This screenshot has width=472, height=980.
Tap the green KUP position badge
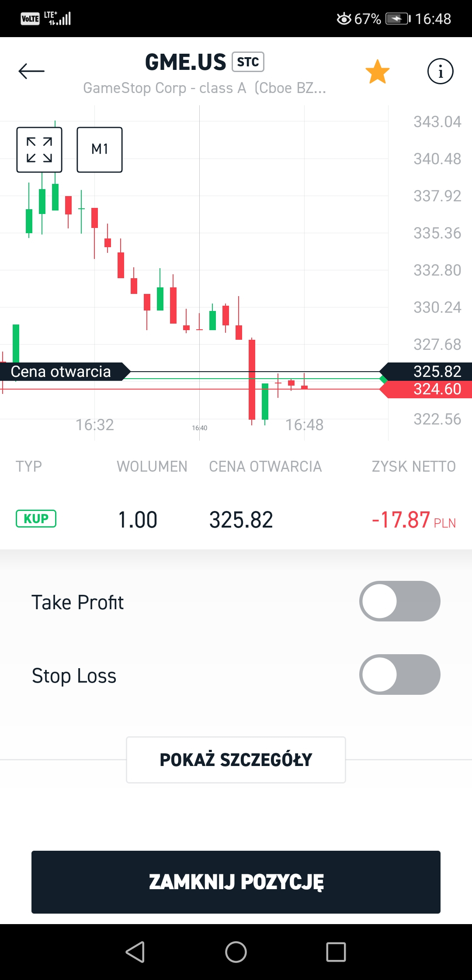pyautogui.click(x=36, y=519)
